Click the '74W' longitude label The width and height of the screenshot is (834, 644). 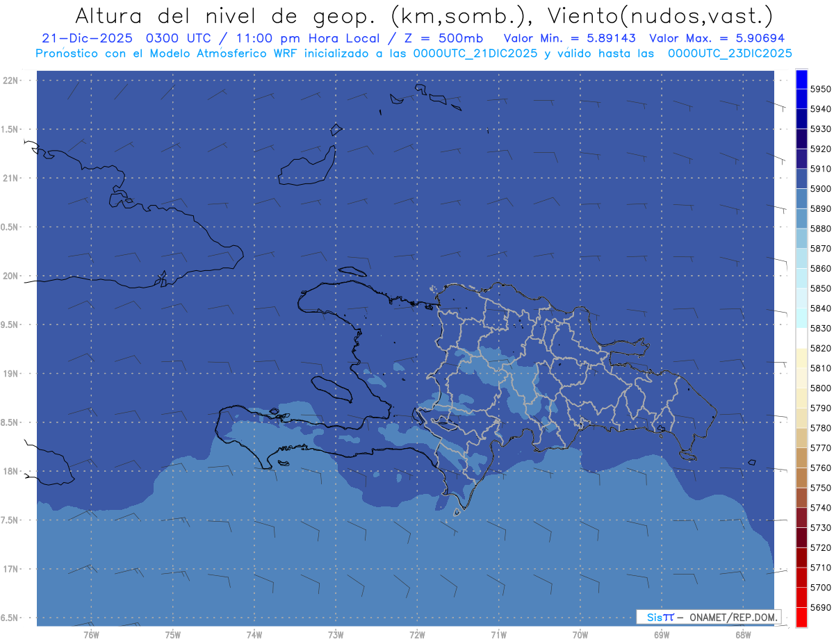pos(254,635)
